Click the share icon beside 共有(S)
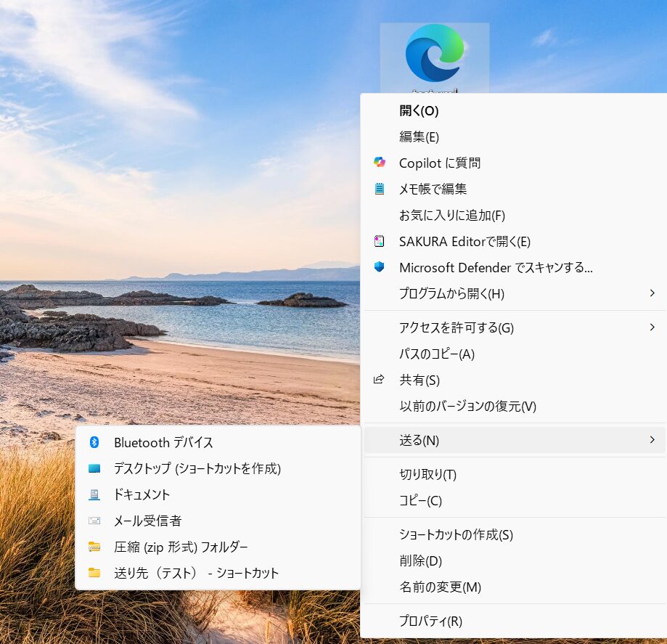667x644 pixels. point(379,379)
